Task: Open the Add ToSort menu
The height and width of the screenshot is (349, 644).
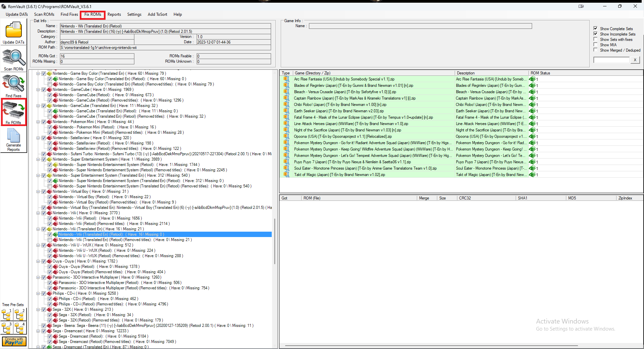Action: [157, 14]
